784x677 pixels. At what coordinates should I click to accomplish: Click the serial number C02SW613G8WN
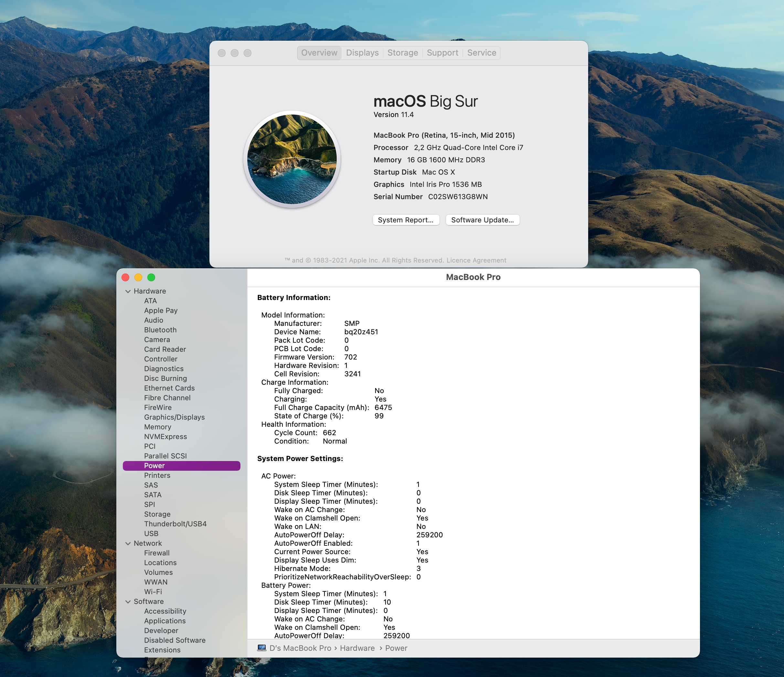tap(458, 197)
